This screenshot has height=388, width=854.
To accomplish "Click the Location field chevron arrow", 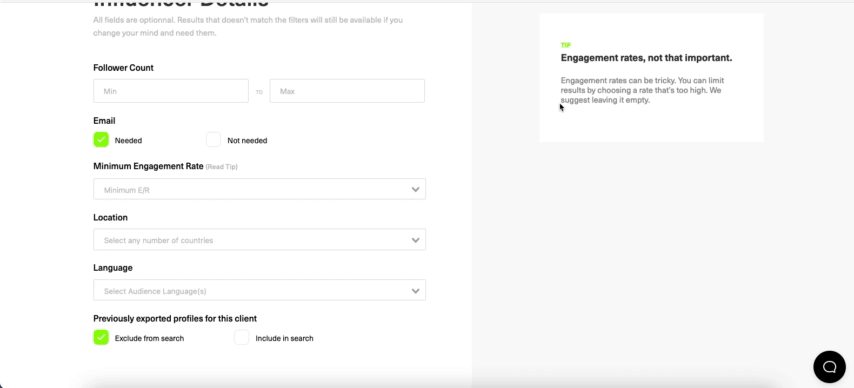I will click(x=416, y=240).
